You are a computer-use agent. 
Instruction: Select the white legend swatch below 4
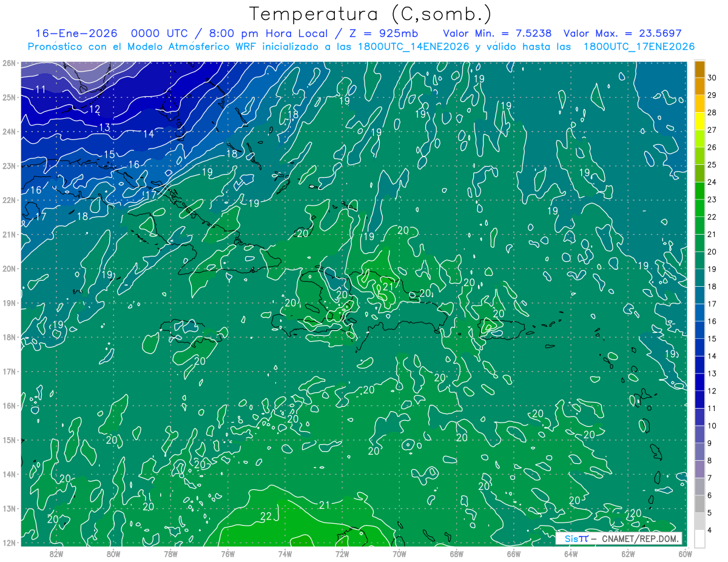(699, 538)
